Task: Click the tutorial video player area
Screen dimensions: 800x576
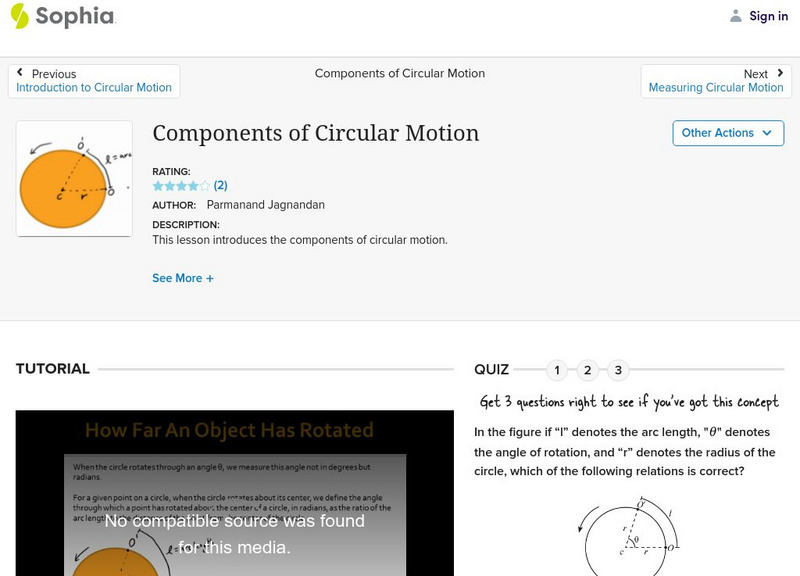Action: 234,493
